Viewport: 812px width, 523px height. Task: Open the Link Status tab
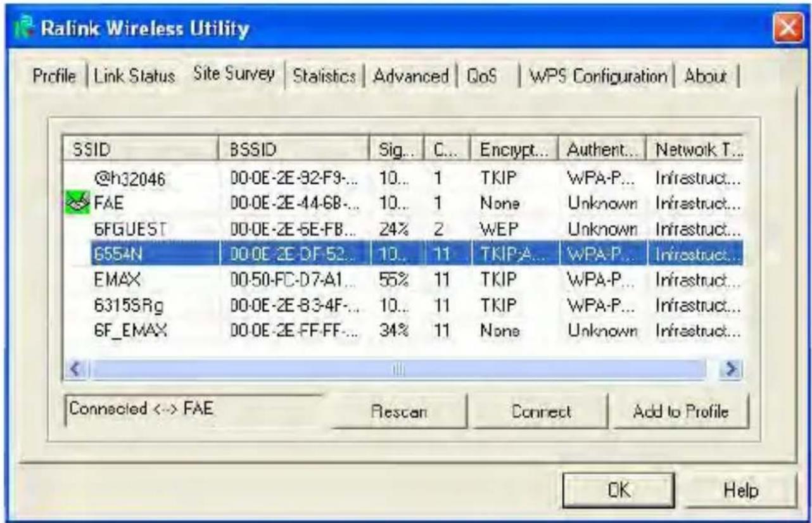pyautogui.click(x=134, y=77)
